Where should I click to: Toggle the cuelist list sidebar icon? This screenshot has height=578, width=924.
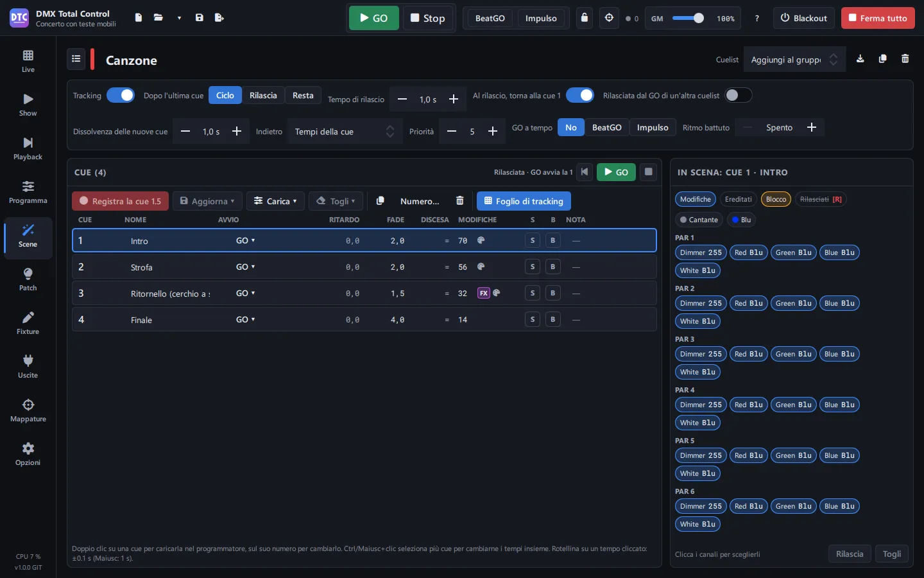(x=76, y=59)
